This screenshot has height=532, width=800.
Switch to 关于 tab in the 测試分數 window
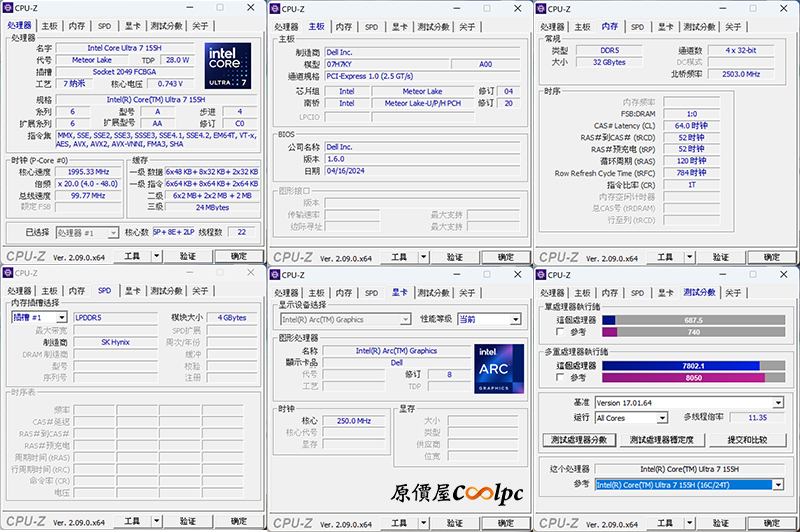tap(733, 292)
